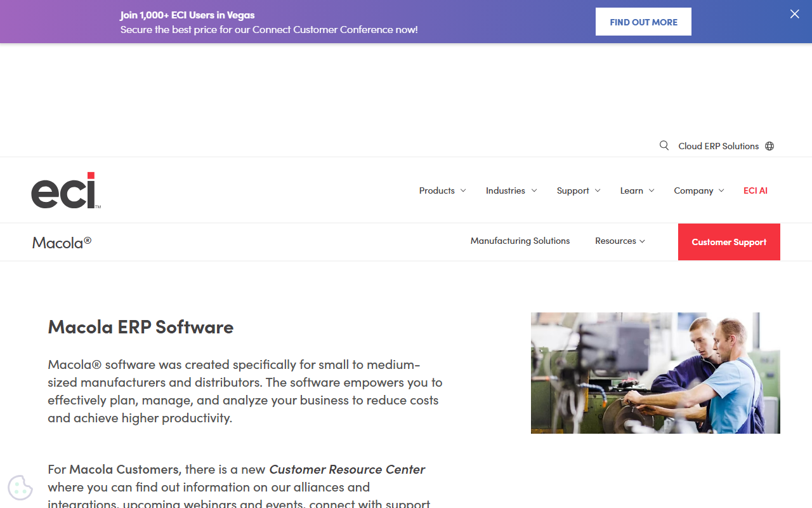Screen dimensions: 812x508
Task: Open the Learn menu
Action: pyautogui.click(x=631, y=190)
